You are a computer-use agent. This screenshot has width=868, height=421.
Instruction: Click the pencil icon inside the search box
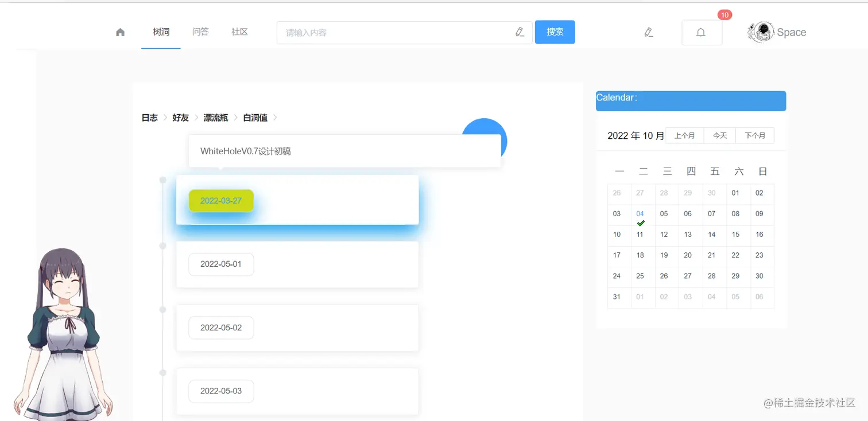tap(520, 32)
